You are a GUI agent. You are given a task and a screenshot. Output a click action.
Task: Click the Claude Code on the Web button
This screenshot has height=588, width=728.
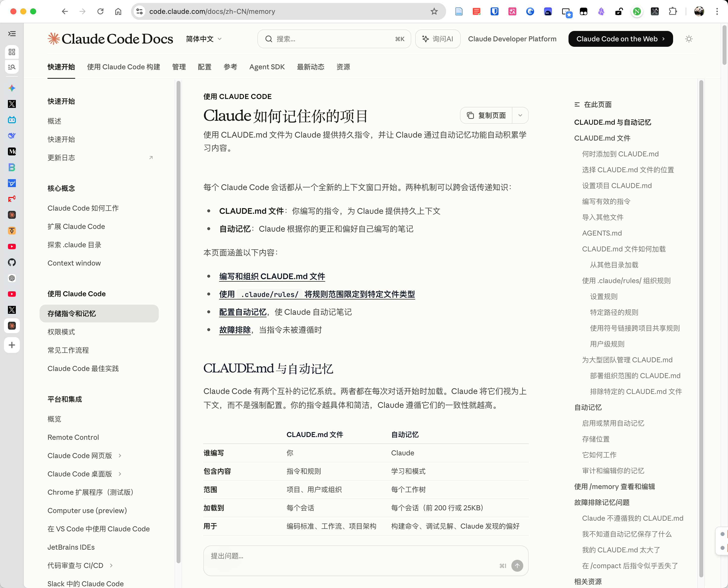620,39
